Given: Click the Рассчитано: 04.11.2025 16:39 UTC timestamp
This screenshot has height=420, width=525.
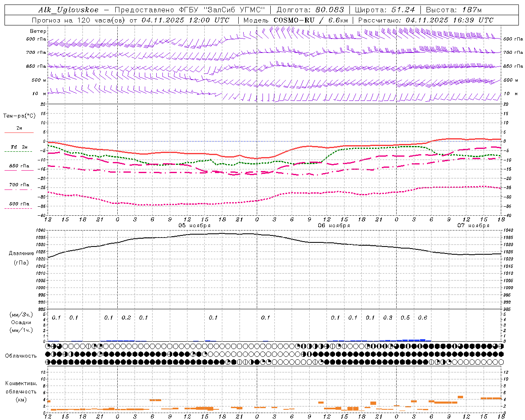Looking at the screenshot, I should click(x=426, y=20).
